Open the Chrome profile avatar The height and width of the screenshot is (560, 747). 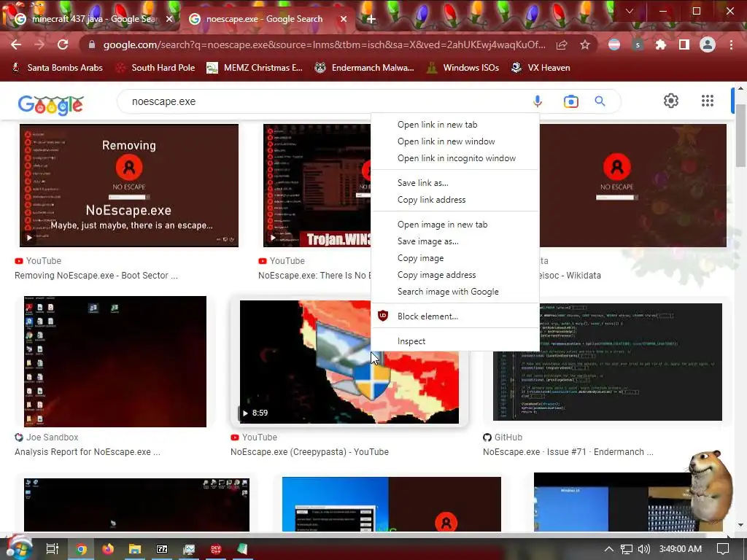coord(708,44)
